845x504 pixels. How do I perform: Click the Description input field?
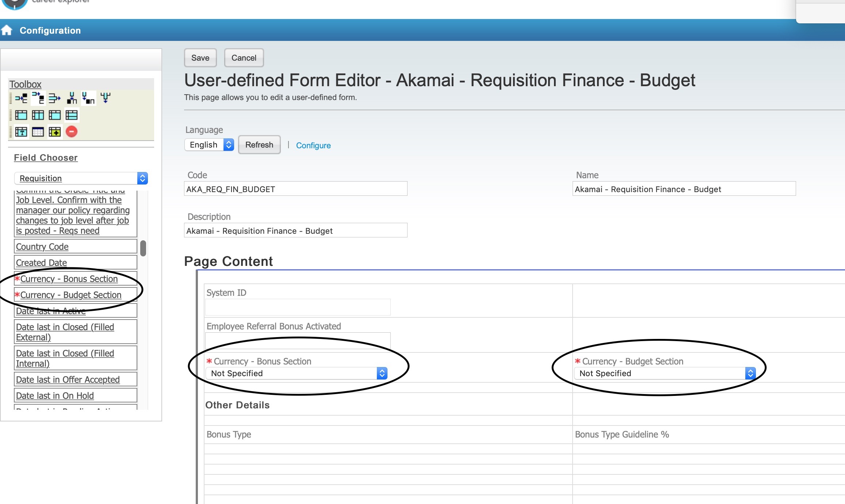[296, 230]
